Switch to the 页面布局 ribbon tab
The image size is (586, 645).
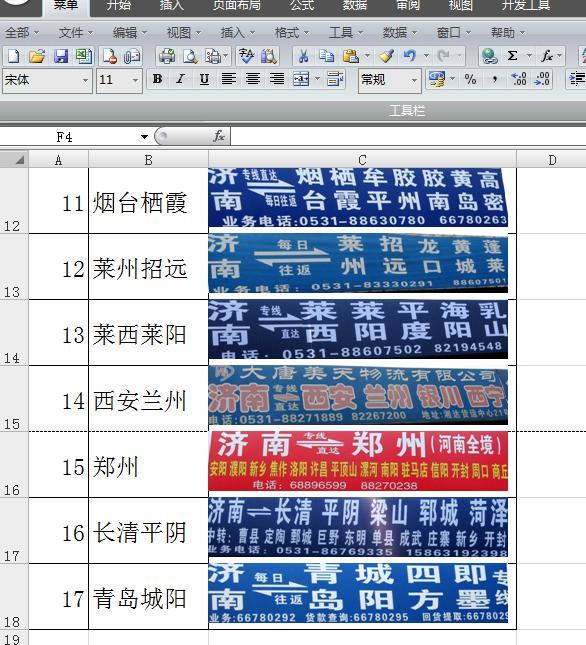pos(236,6)
